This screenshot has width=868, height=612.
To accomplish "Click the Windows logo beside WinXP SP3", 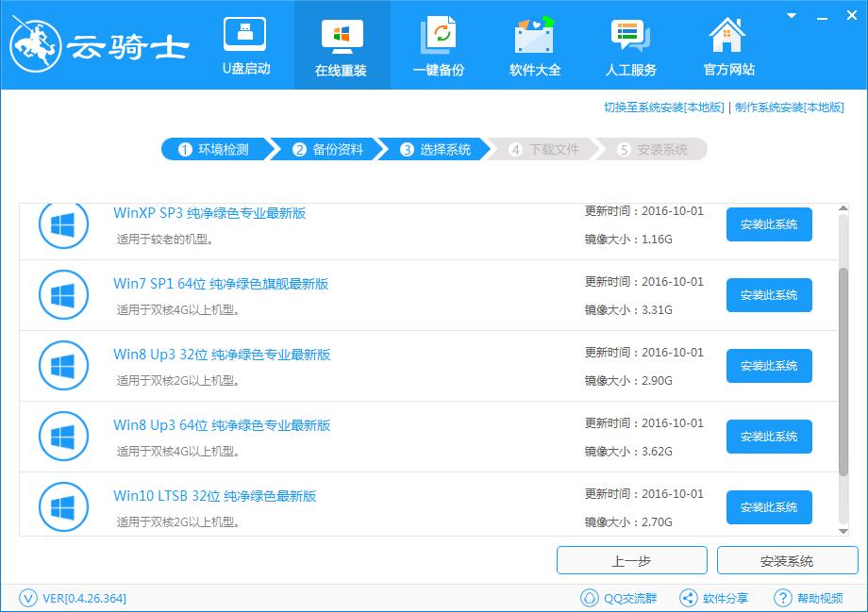I will (63, 224).
